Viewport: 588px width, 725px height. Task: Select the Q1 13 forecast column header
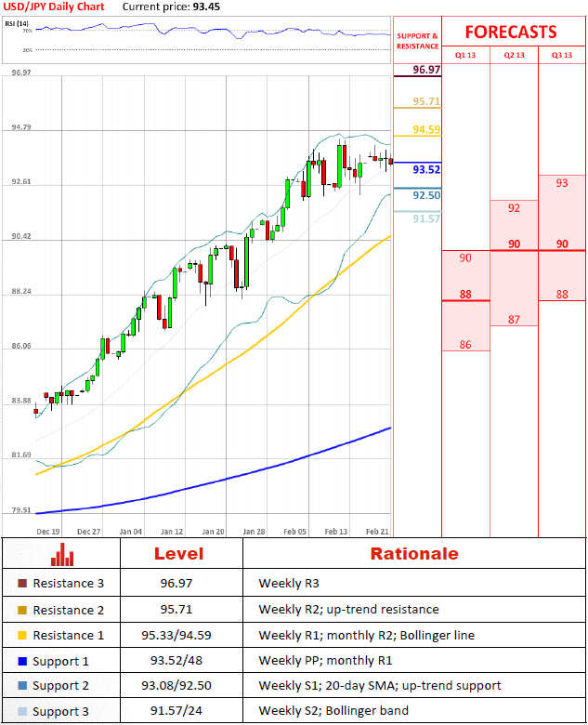pyautogui.click(x=465, y=55)
